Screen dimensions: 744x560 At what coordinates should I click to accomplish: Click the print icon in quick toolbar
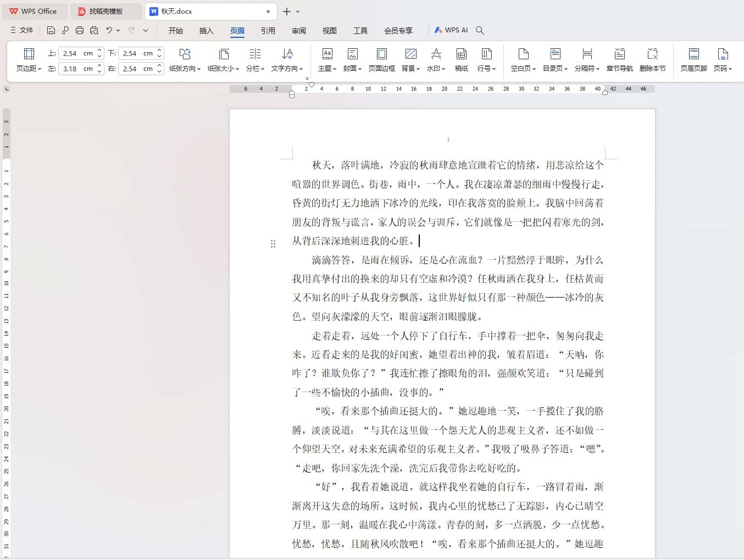click(x=80, y=30)
